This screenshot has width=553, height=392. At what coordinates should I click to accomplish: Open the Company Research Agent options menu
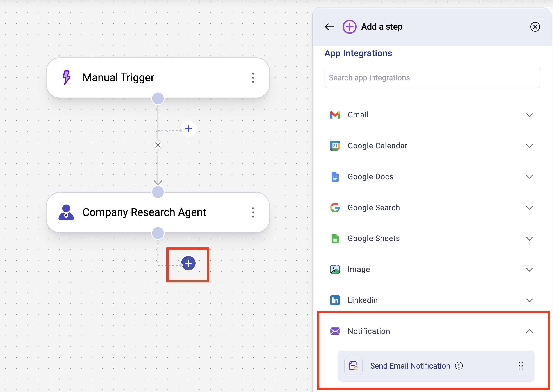coord(253,212)
